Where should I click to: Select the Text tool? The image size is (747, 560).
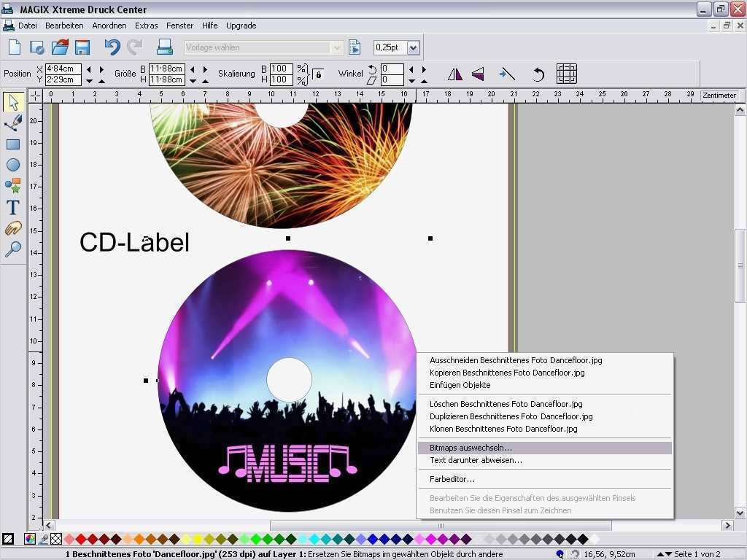pyautogui.click(x=13, y=208)
